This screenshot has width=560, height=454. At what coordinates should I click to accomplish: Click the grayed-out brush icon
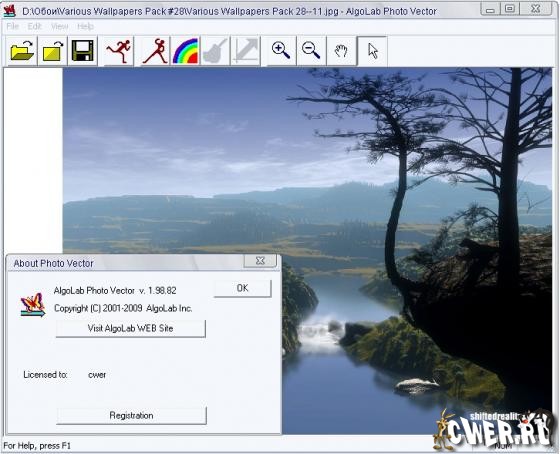coord(215,51)
